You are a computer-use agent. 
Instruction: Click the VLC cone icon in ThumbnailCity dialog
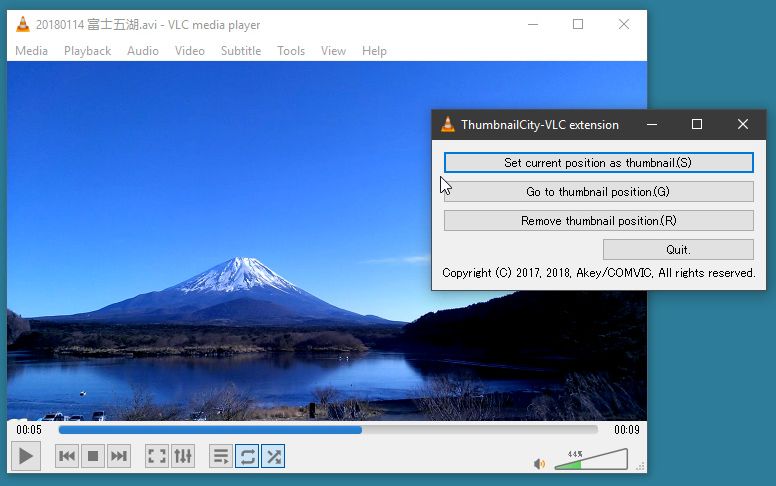447,124
